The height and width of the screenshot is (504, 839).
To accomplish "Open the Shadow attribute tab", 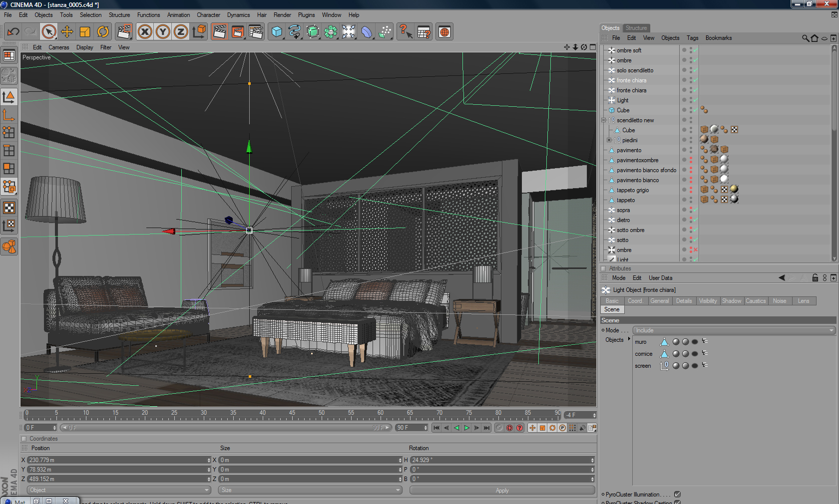I will tap(732, 301).
